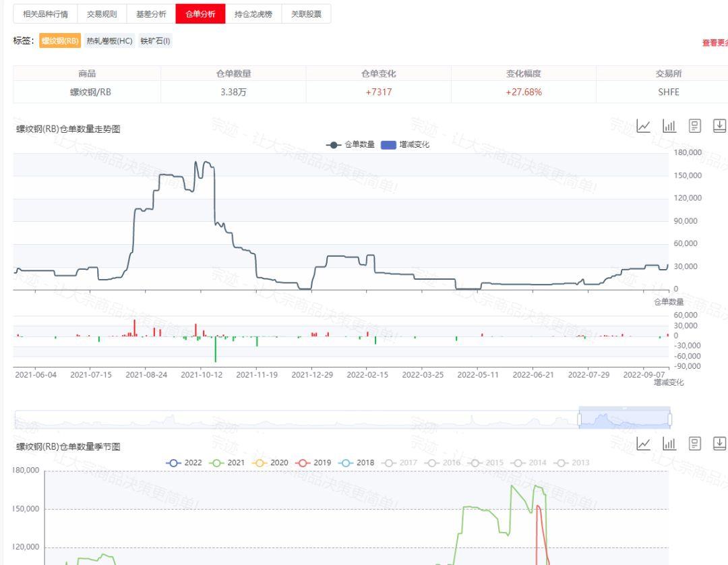Enable the 2016 series in seasonal legend
This screenshot has width=728, height=565.
[x=443, y=463]
